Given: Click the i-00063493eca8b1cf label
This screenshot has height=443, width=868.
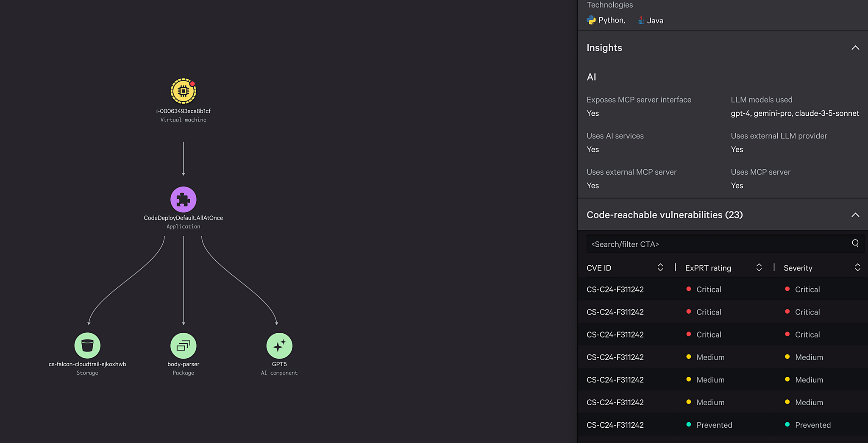Looking at the screenshot, I should tap(183, 111).
